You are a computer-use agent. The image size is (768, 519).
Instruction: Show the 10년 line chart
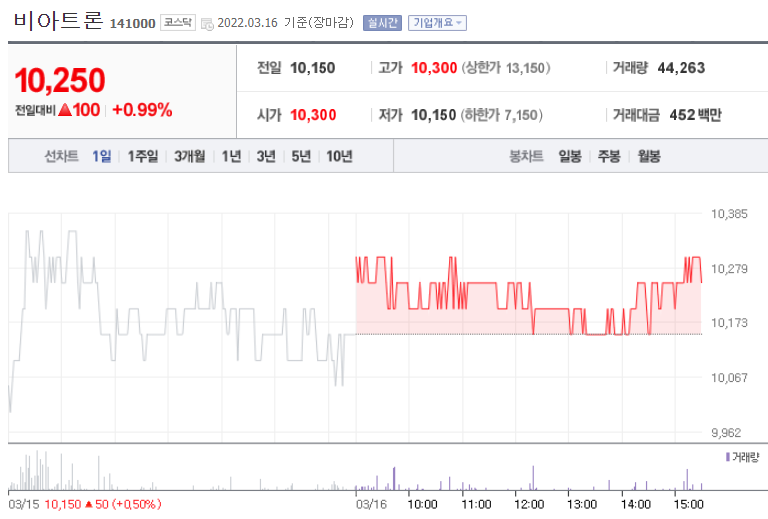[x=339, y=156]
